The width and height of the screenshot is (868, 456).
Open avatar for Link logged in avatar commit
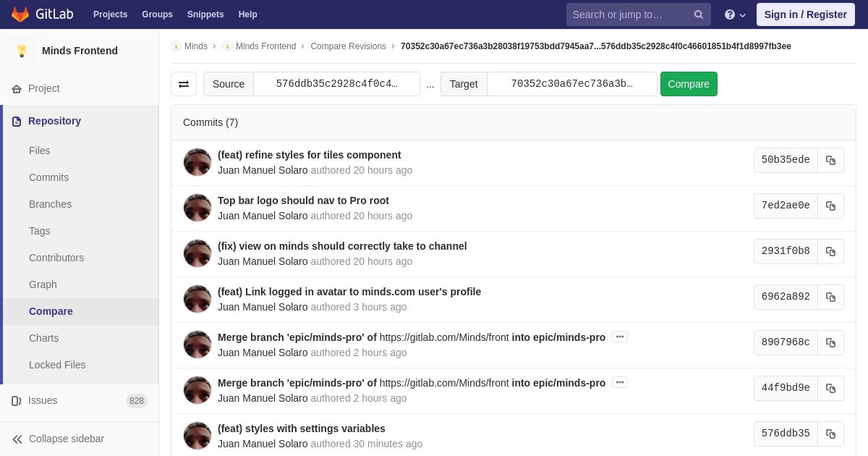tap(197, 299)
